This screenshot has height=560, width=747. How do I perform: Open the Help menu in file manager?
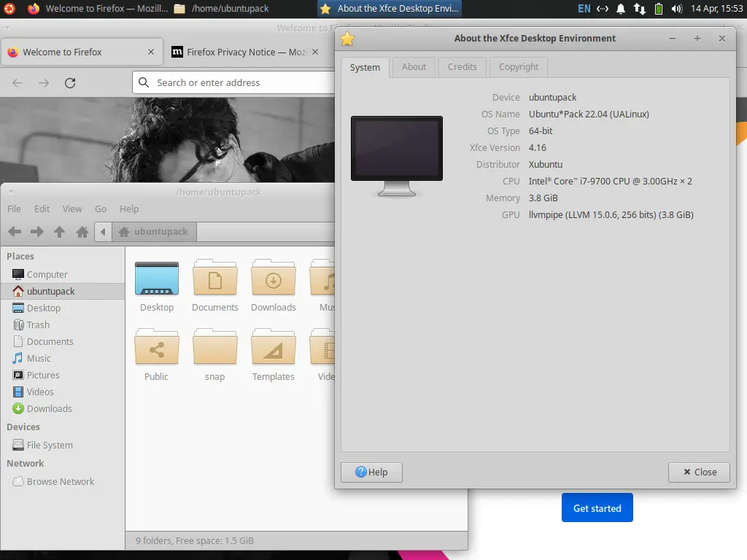[x=129, y=209]
